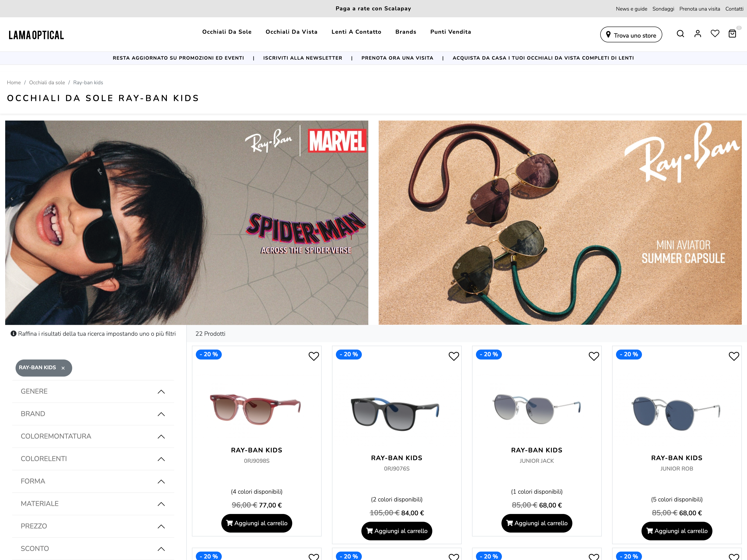The height and width of the screenshot is (560, 747).
Task: Open News e guide link
Action: point(632,9)
